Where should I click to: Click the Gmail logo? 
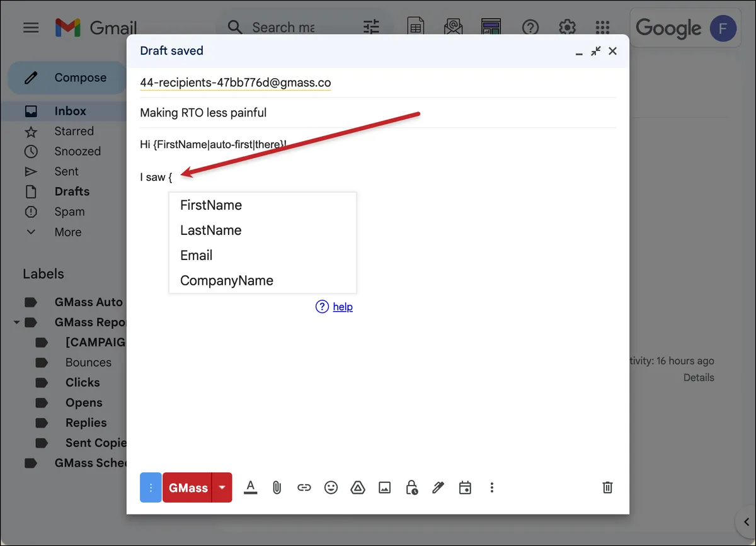tap(96, 28)
